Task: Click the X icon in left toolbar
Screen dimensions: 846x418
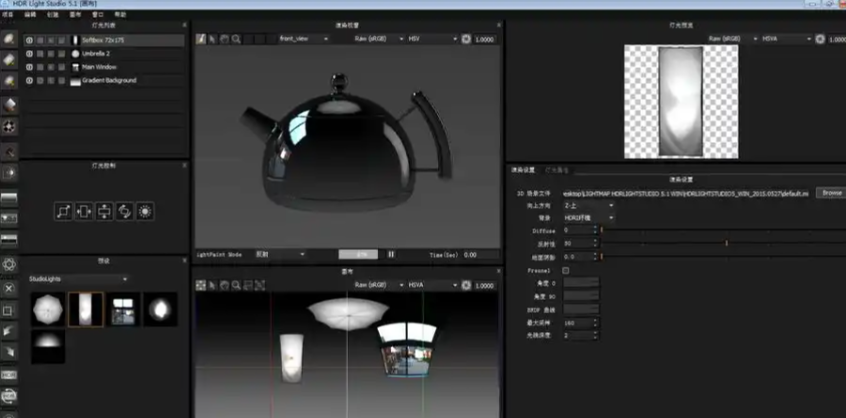Action: [x=9, y=288]
